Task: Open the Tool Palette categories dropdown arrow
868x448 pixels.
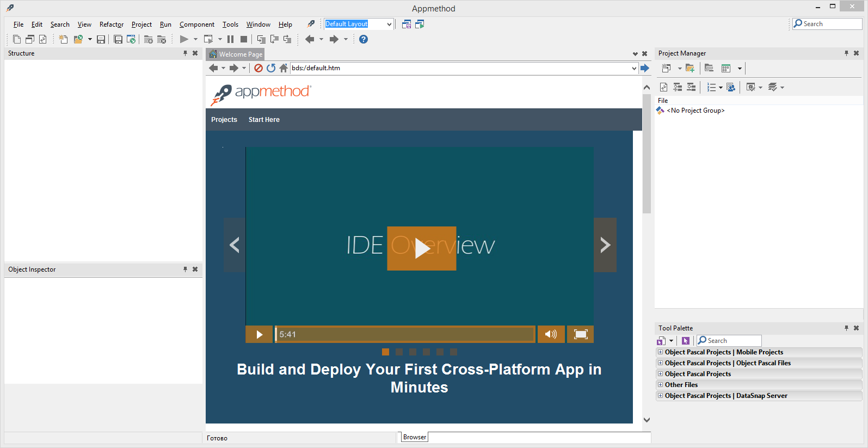Action: pos(671,341)
